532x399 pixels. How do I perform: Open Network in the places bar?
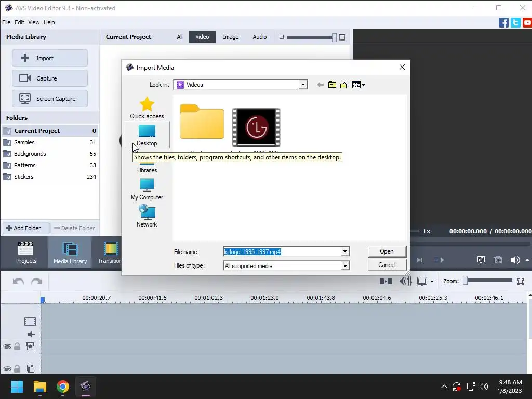click(147, 216)
